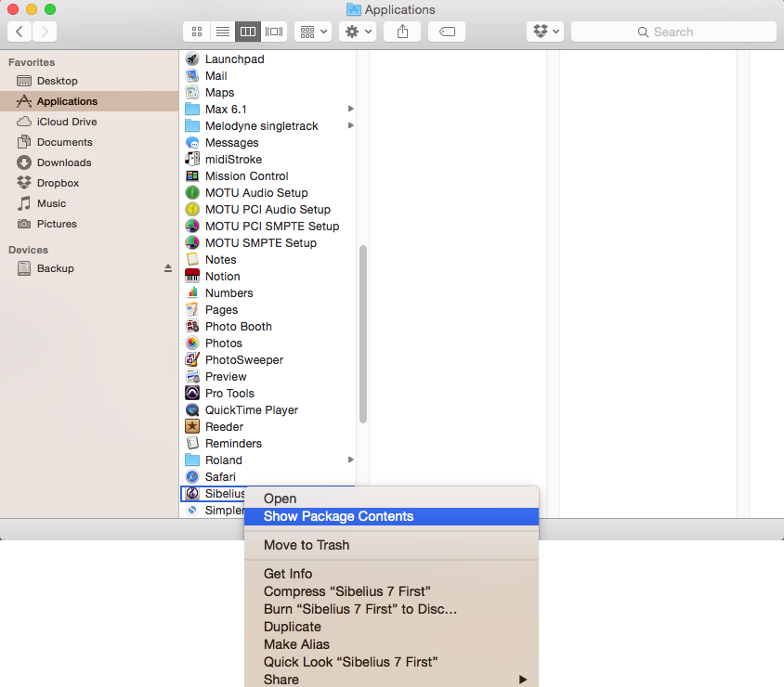This screenshot has height=687, width=784.
Task: Switch to icon view mode
Action: click(196, 32)
